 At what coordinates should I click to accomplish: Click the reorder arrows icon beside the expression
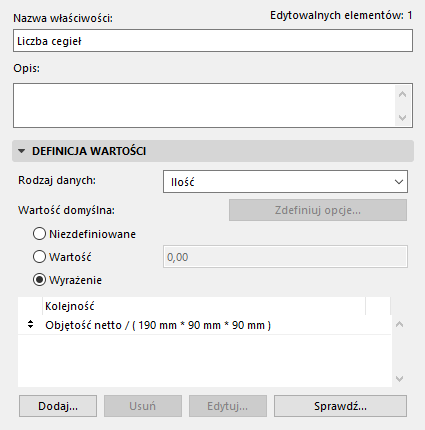pyautogui.click(x=30, y=325)
